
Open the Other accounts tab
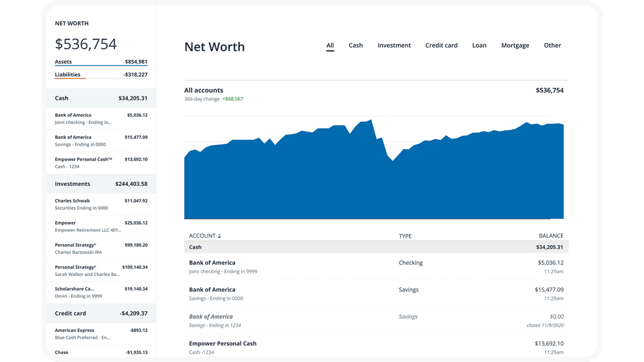coord(552,45)
